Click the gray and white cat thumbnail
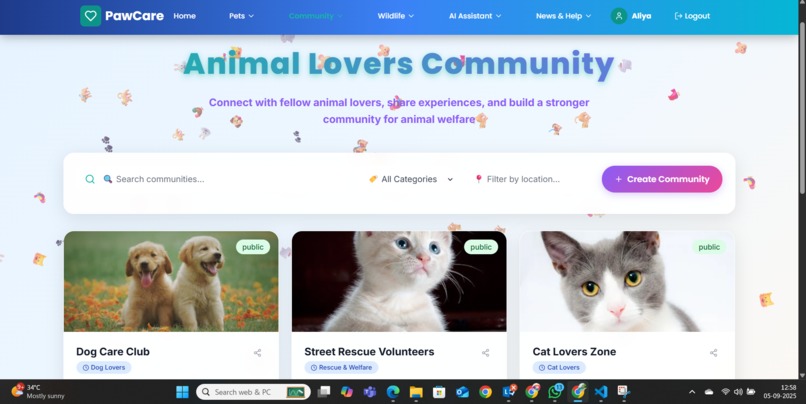 pos(627,281)
